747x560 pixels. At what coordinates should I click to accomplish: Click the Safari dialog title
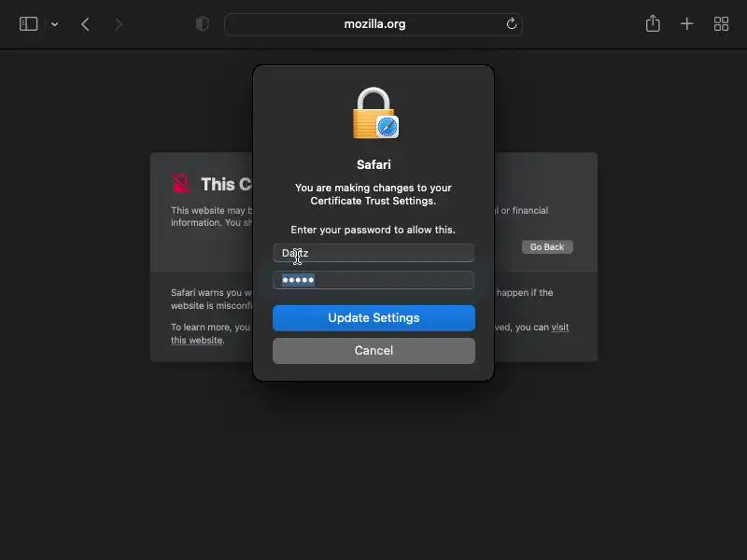click(x=373, y=165)
